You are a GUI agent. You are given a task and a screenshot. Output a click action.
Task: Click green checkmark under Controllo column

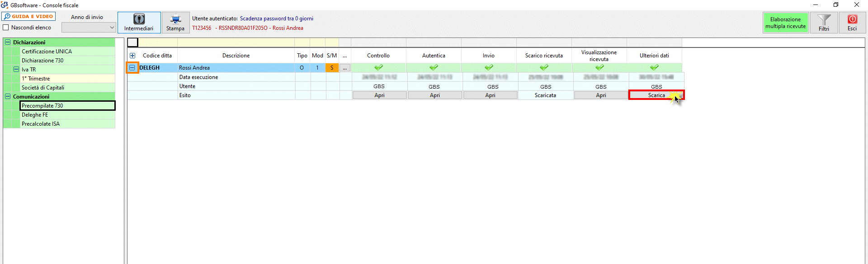(x=378, y=67)
